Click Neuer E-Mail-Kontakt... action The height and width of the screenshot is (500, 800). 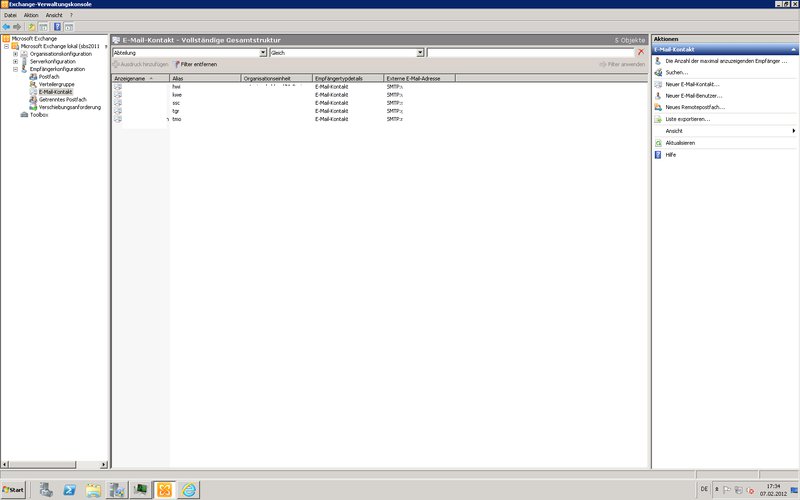[692, 84]
